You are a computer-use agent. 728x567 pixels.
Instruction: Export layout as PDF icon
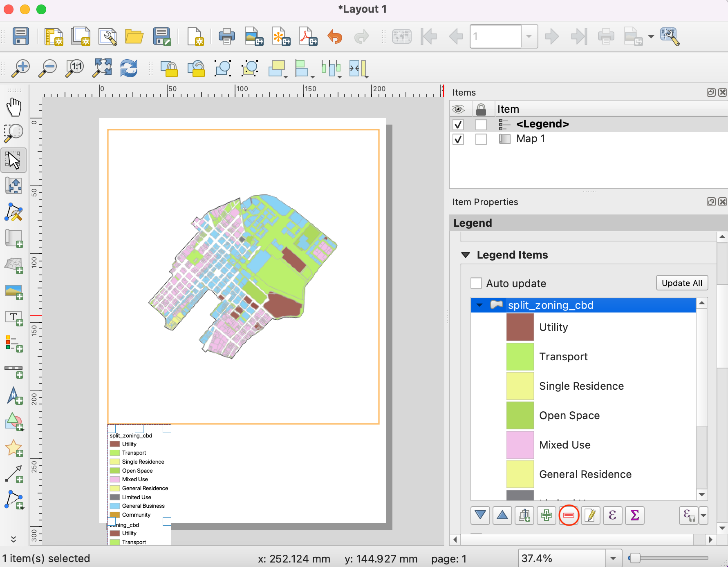[x=308, y=37]
